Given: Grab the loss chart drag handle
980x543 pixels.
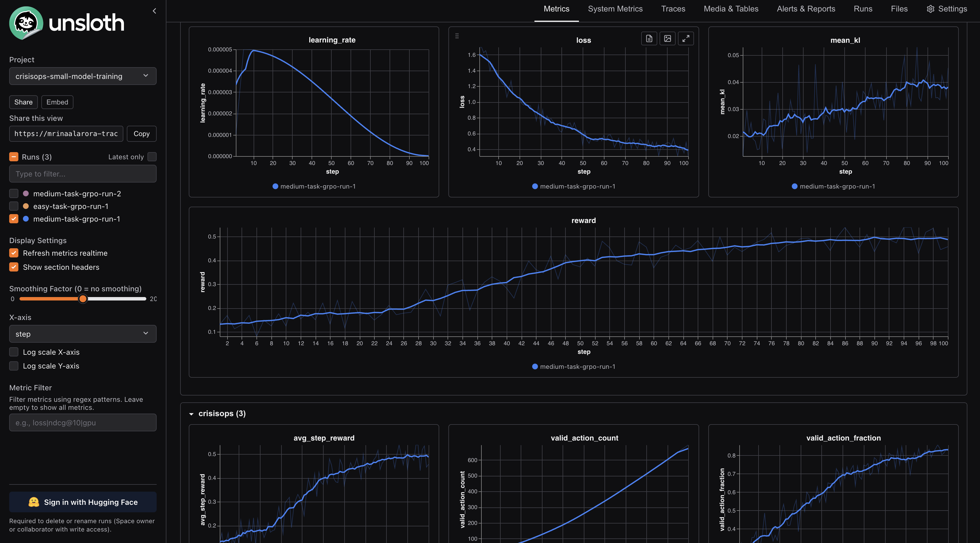Looking at the screenshot, I should click(457, 36).
